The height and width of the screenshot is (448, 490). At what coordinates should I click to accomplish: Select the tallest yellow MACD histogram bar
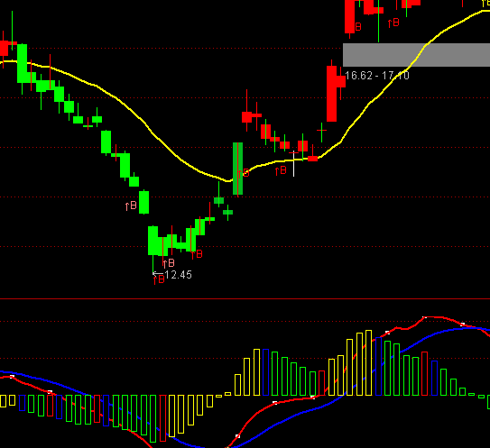pyautogui.click(x=369, y=362)
